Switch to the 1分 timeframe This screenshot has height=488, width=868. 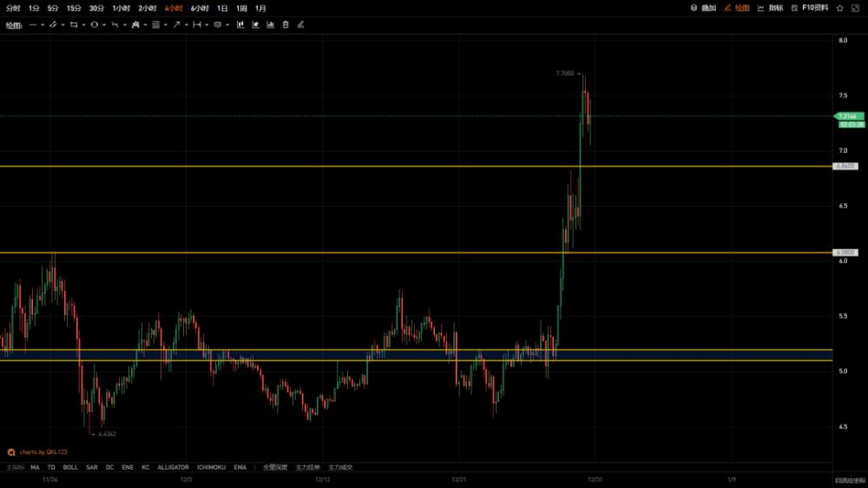tap(34, 9)
